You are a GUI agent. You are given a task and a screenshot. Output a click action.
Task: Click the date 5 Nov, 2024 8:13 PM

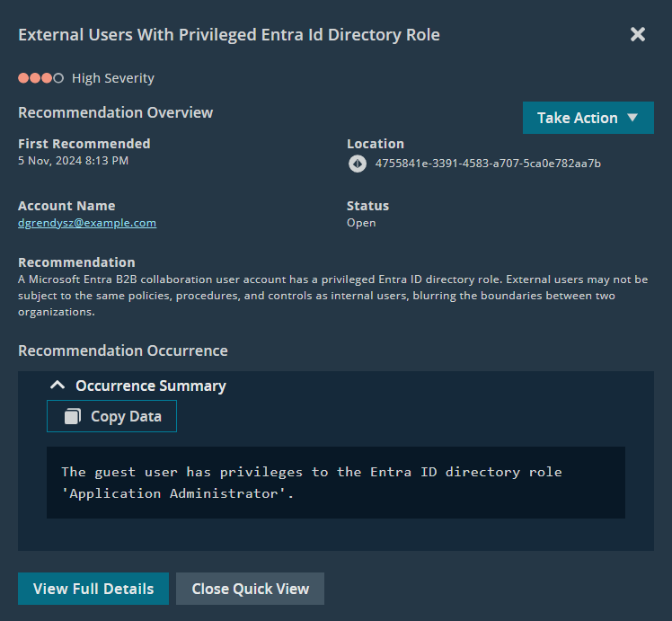tap(74, 160)
